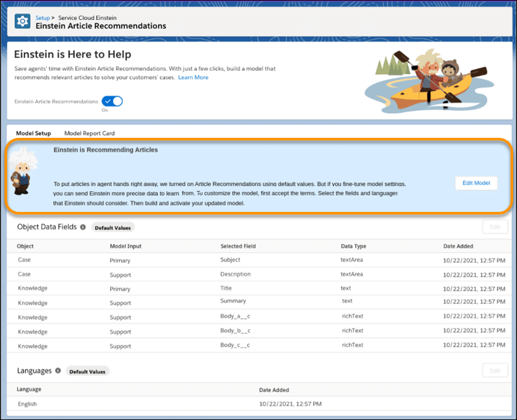517x420 pixels.
Task: Click the Einstein character in blue banner
Action: point(23,171)
